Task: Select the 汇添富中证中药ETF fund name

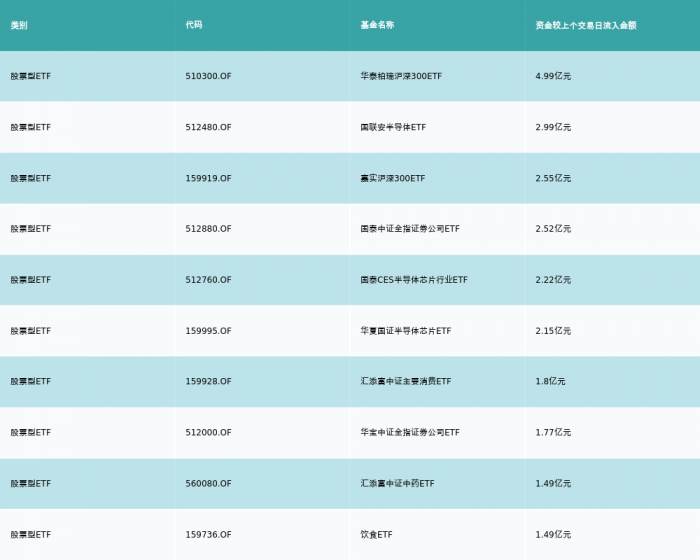Action: pos(397,483)
